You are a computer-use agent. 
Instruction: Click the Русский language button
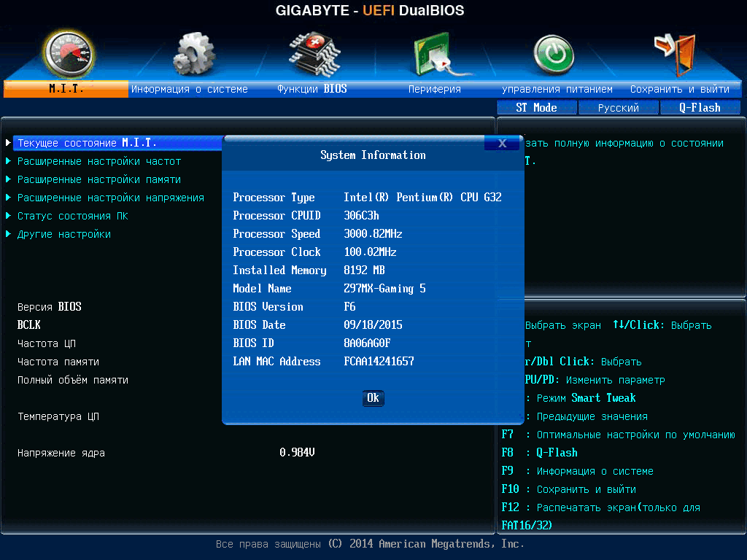619,108
